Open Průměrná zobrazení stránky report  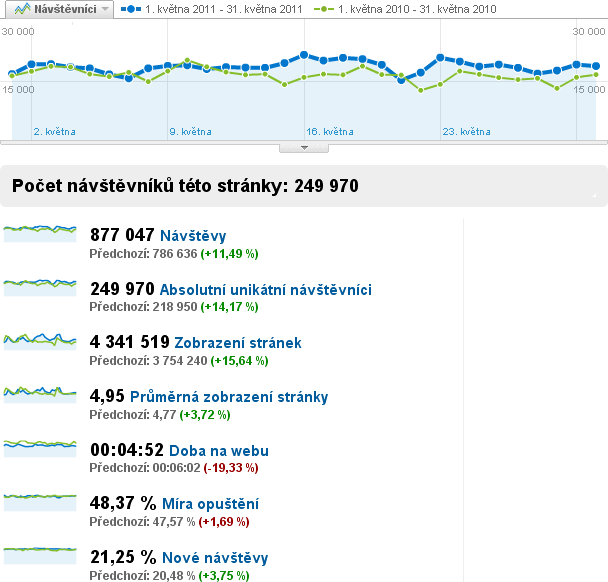tap(229, 397)
